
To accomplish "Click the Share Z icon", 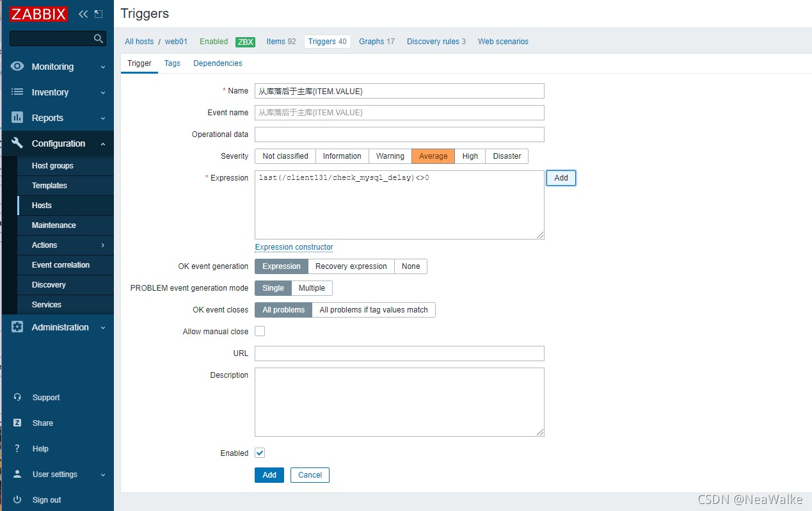I will [17, 423].
